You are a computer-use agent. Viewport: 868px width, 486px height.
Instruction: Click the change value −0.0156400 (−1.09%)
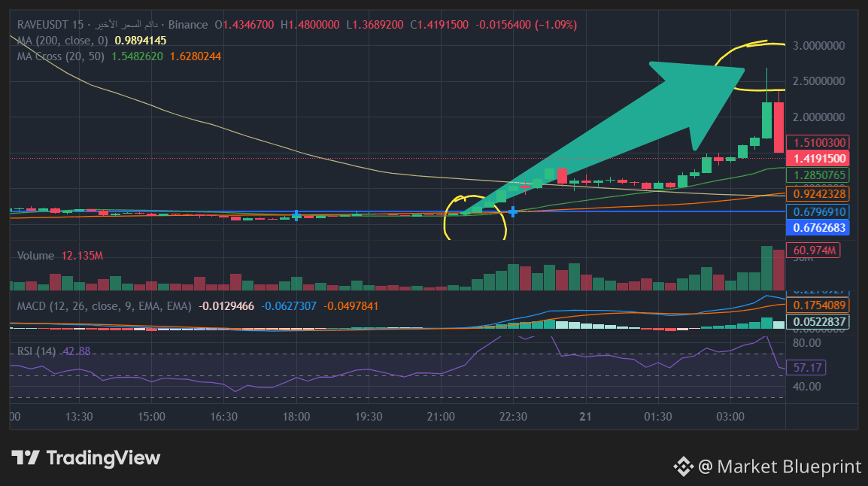point(526,25)
